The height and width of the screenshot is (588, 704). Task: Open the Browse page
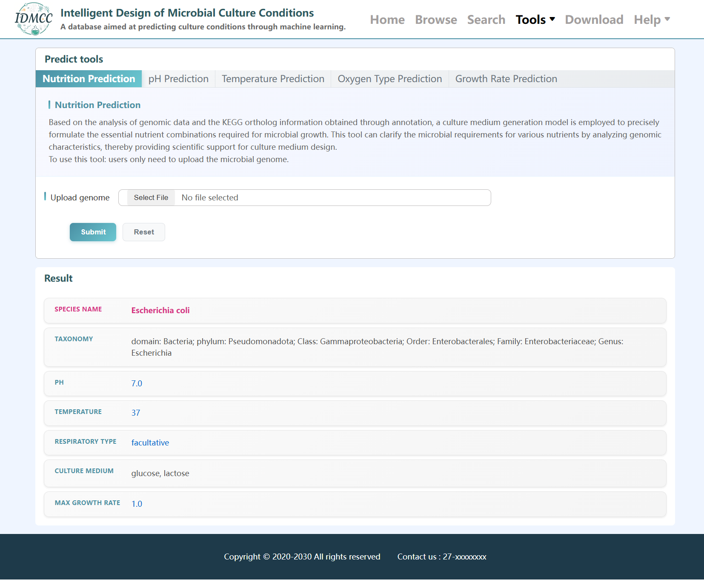pos(436,20)
